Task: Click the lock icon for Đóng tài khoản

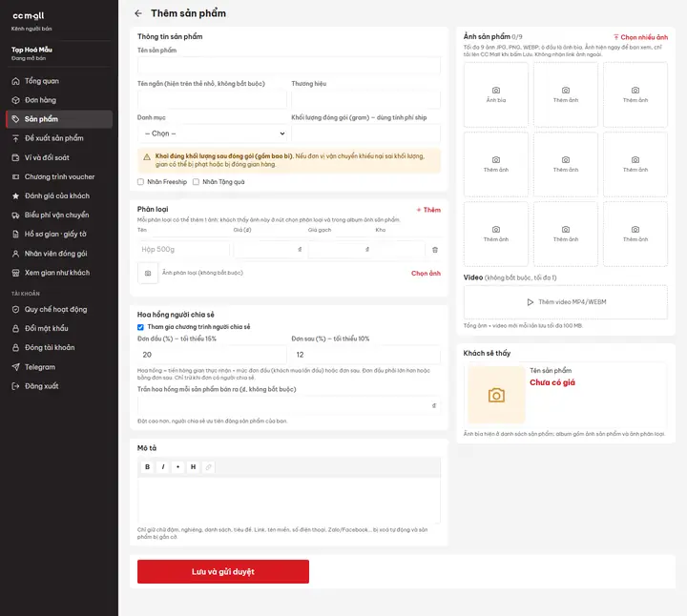Action: coord(16,348)
